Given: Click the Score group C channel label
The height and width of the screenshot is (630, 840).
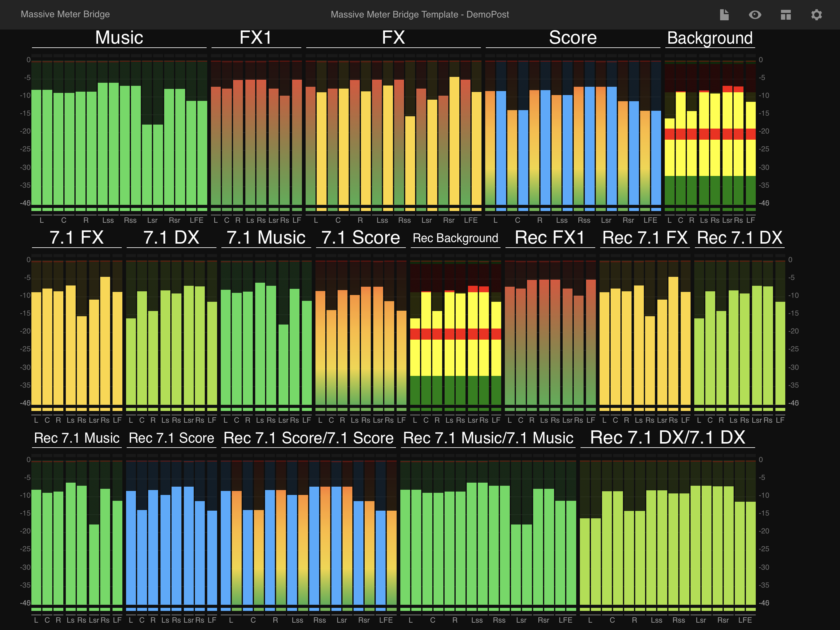Looking at the screenshot, I should coord(517,220).
